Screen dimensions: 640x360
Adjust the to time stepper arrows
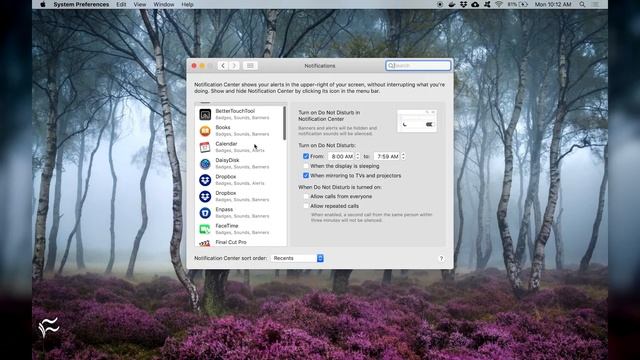[x=403, y=156]
